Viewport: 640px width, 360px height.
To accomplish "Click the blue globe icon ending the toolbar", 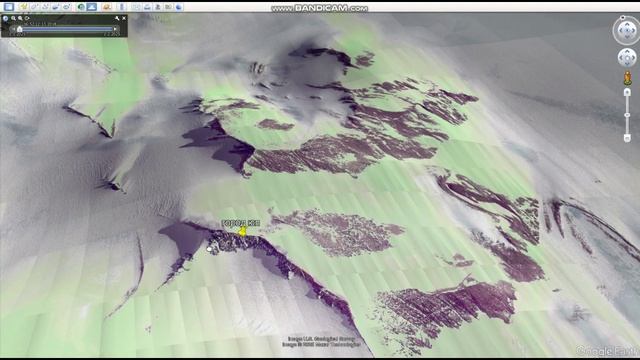I will tap(179, 7).
